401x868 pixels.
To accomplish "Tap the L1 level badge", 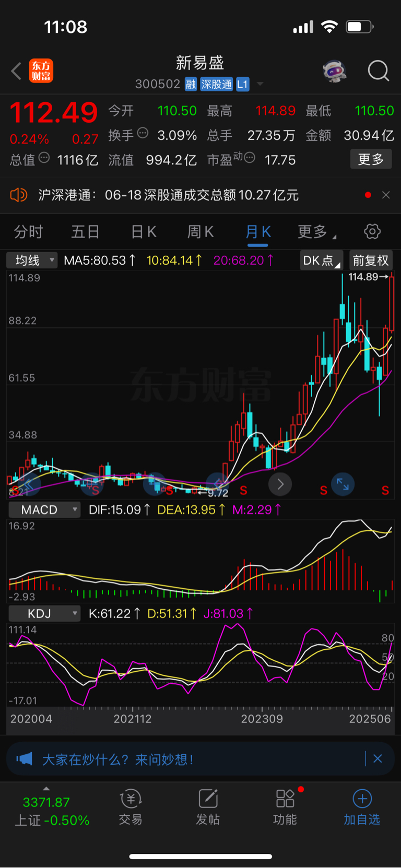I will [242, 84].
